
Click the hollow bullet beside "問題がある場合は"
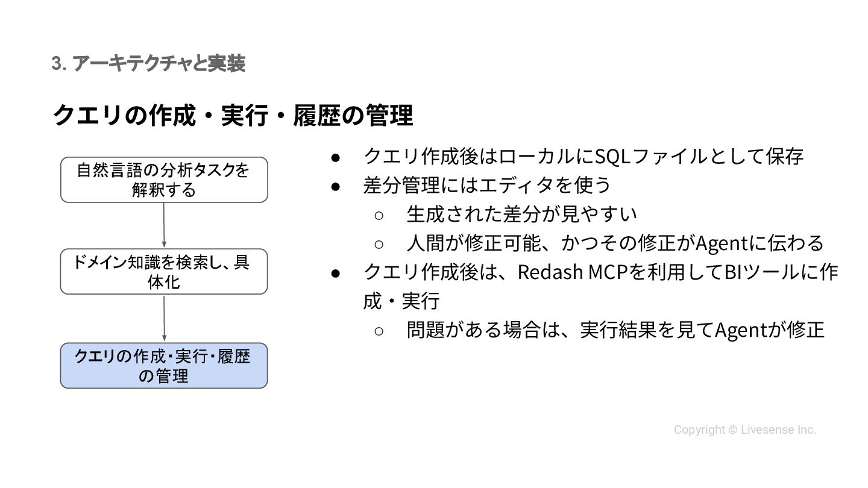[x=379, y=330]
